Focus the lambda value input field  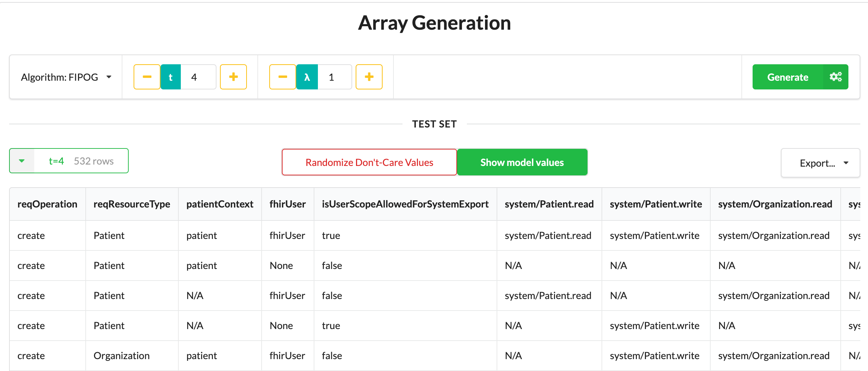coord(335,77)
